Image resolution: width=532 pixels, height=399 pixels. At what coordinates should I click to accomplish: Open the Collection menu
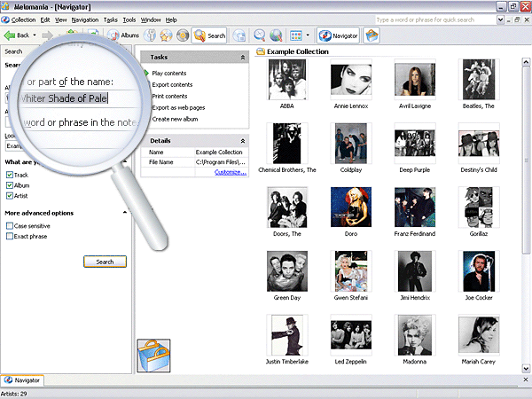tap(23, 19)
